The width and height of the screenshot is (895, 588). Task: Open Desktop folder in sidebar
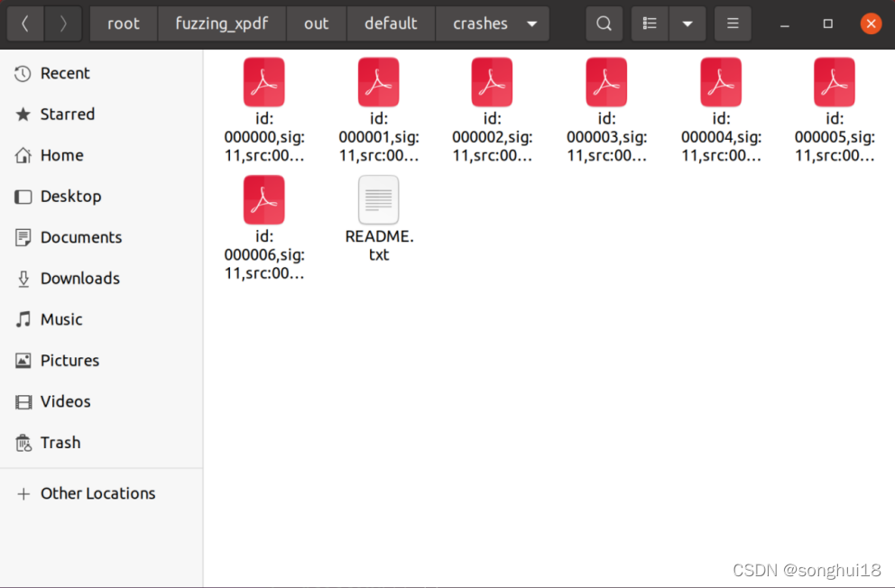(102, 197)
